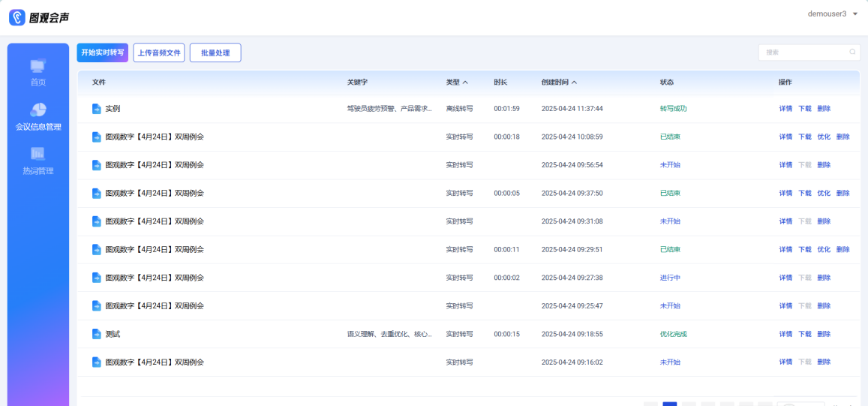Click the 批量处理 button
The height and width of the screenshot is (406, 868).
(215, 53)
